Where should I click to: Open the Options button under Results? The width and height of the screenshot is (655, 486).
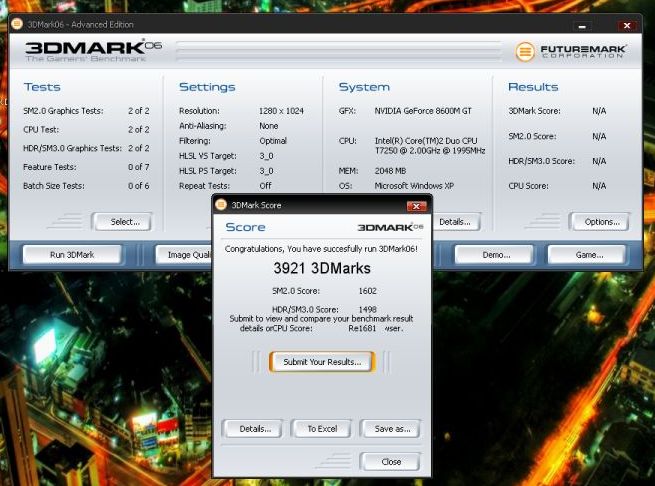coord(600,222)
